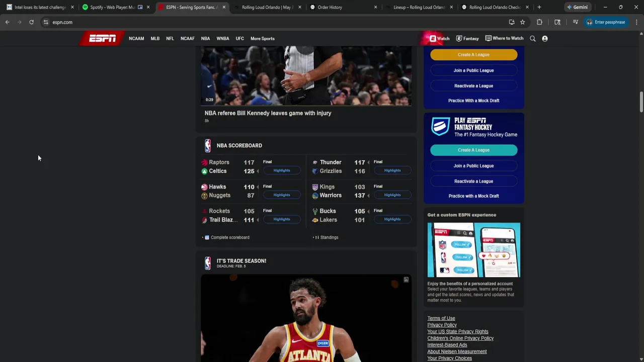The height and width of the screenshot is (362, 644).
Task: Open Where to Watch in header
Action: click(504, 38)
